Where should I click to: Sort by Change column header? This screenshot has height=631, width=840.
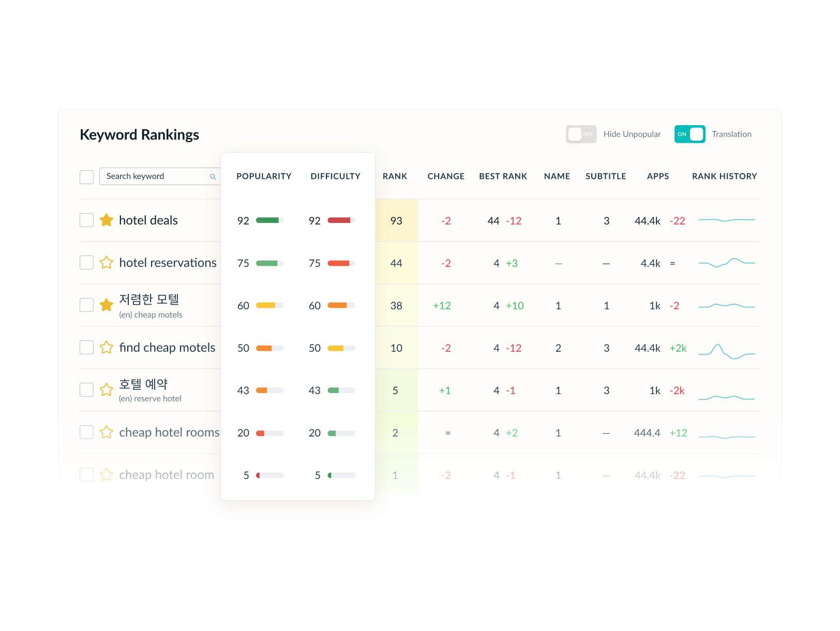[x=445, y=176]
